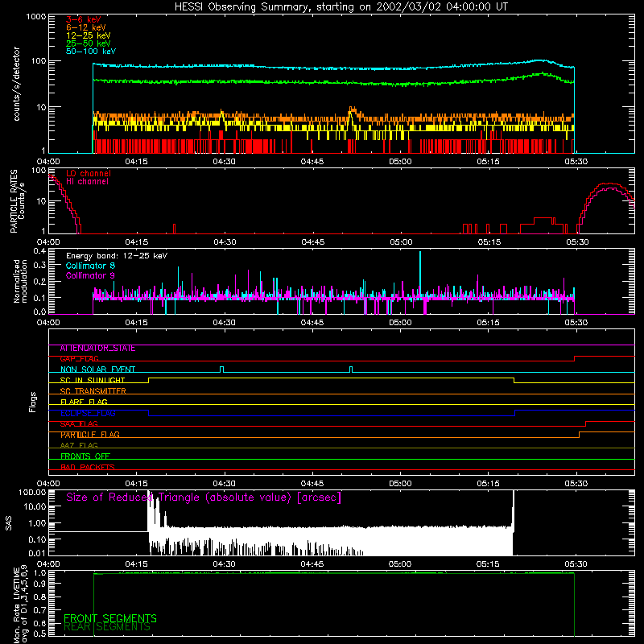Click the 04:15 tick label under the top plot

[136, 162]
